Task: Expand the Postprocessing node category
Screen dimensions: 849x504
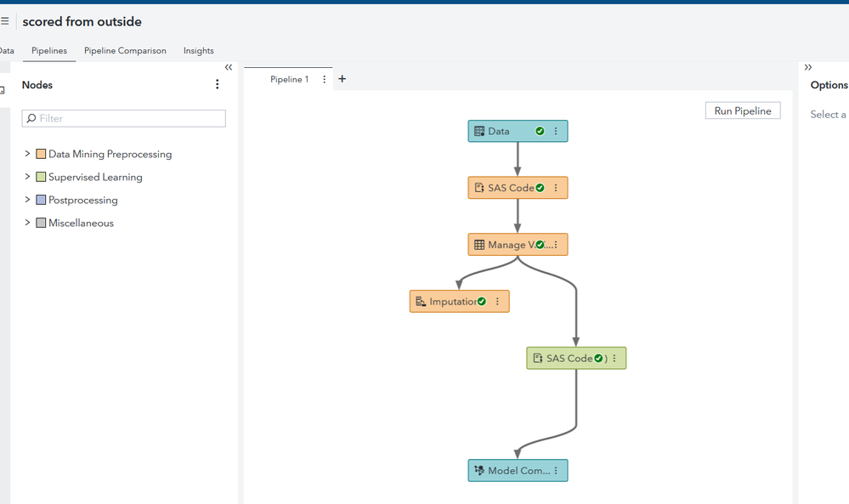Action: pyautogui.click(x=28, y=200)
